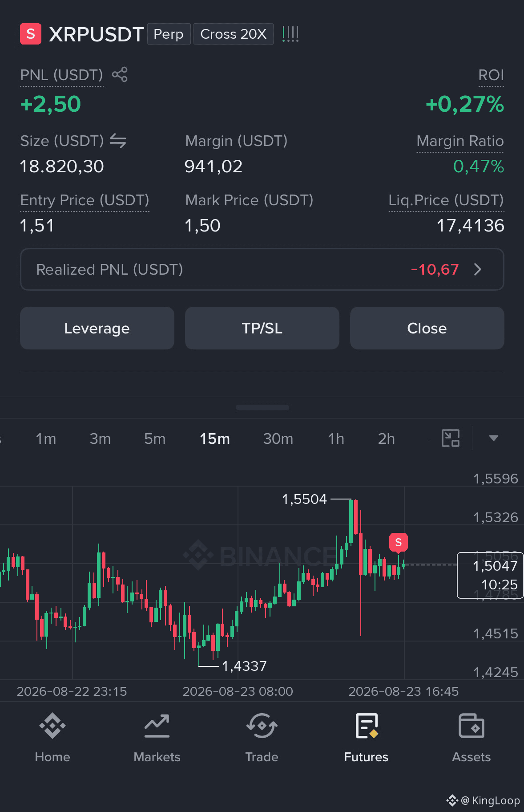Tap the Cross 20X margin mode tag
Screen dimensions: 524x812
point(234,34)
